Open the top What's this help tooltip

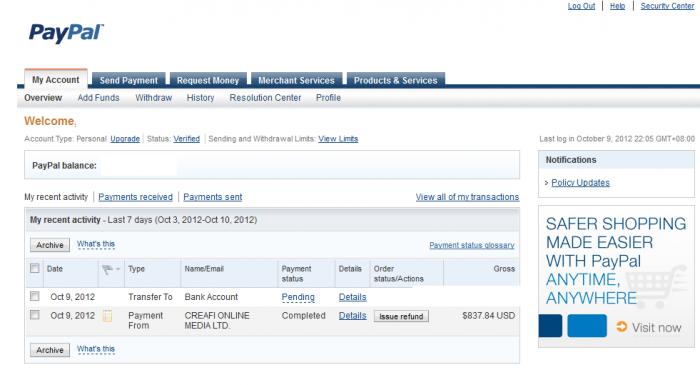coord(96,244)
